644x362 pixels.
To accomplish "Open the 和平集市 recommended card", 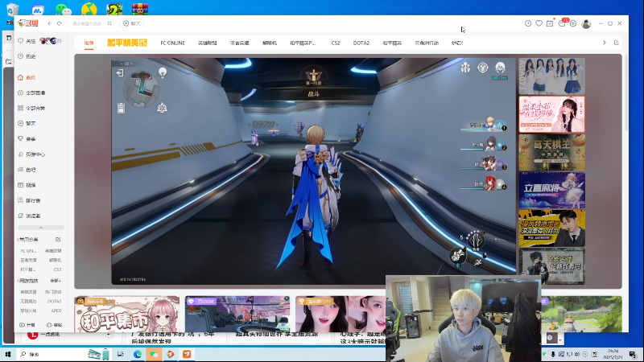I will 127,315.
